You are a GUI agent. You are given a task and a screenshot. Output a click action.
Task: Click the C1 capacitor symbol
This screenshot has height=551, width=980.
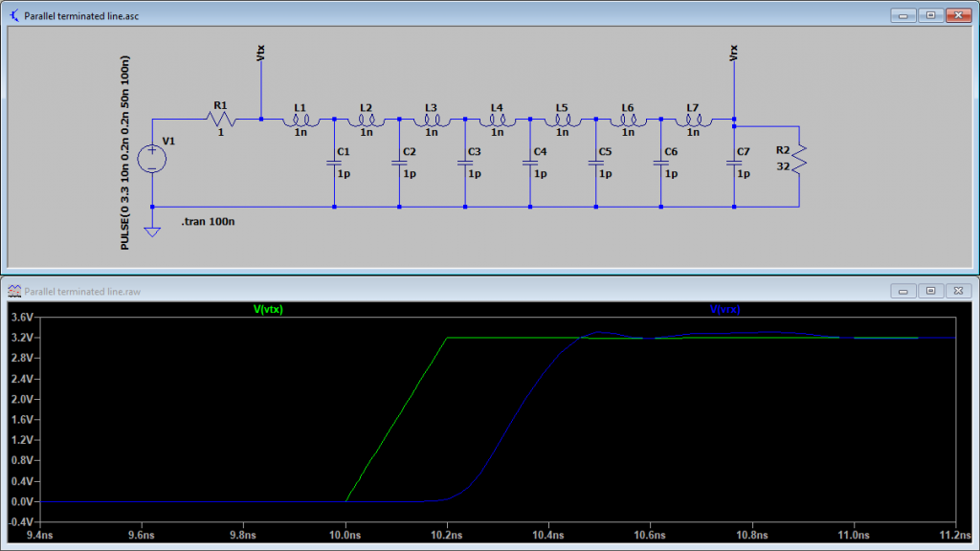334,164
